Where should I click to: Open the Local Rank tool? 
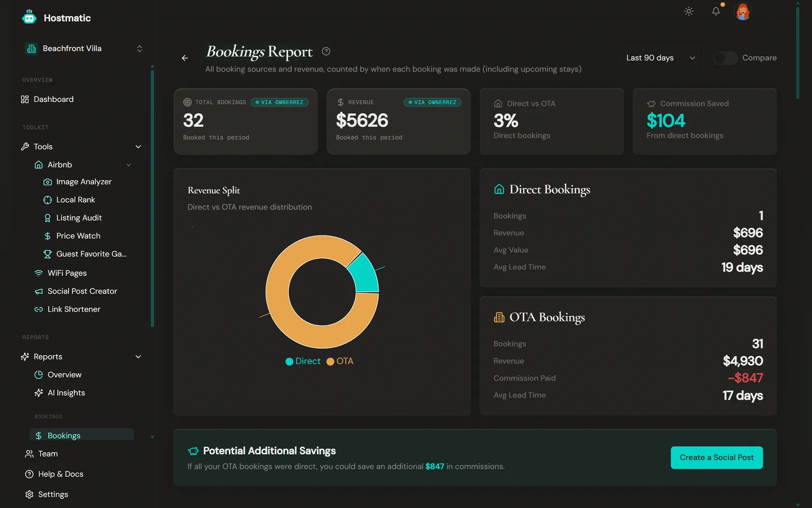pos(76,200)
